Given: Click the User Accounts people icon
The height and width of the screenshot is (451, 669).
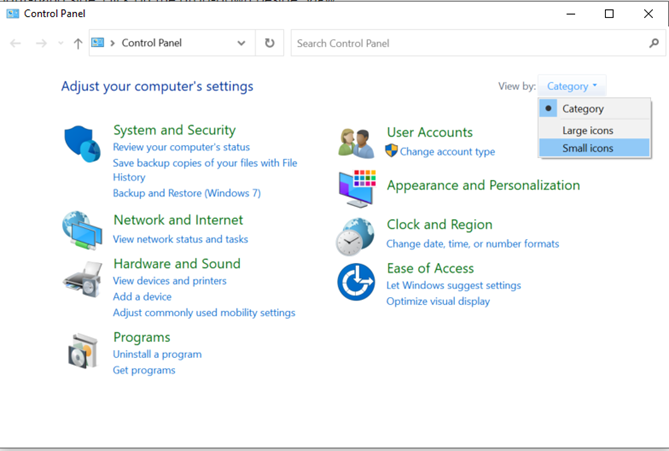Looking at the screenshot, I should (355, 143).
